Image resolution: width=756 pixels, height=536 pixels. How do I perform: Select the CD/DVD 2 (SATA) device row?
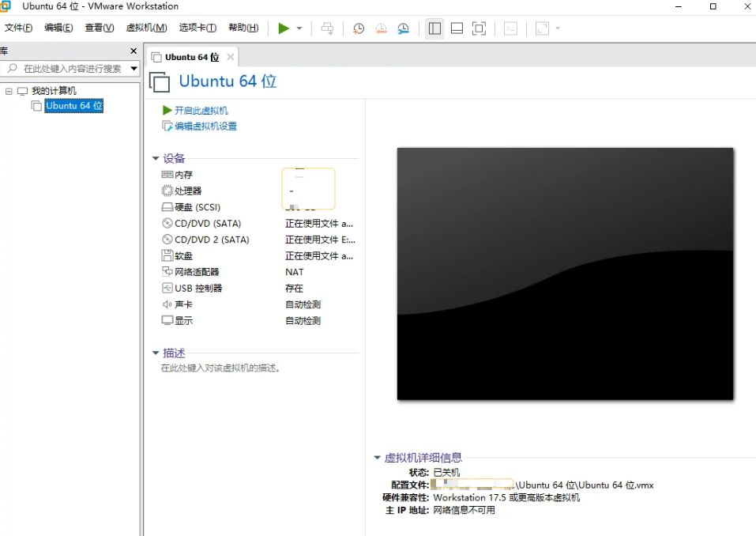tap(258, 240)
